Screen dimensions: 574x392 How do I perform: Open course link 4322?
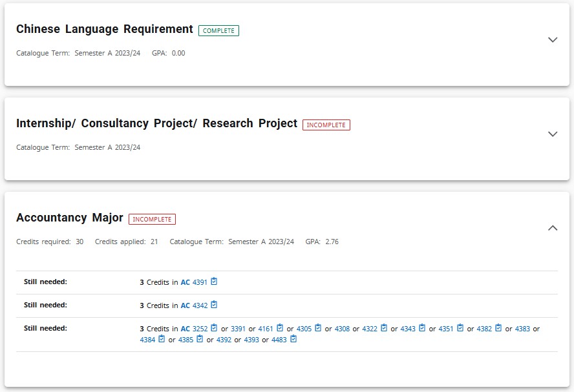370,329
